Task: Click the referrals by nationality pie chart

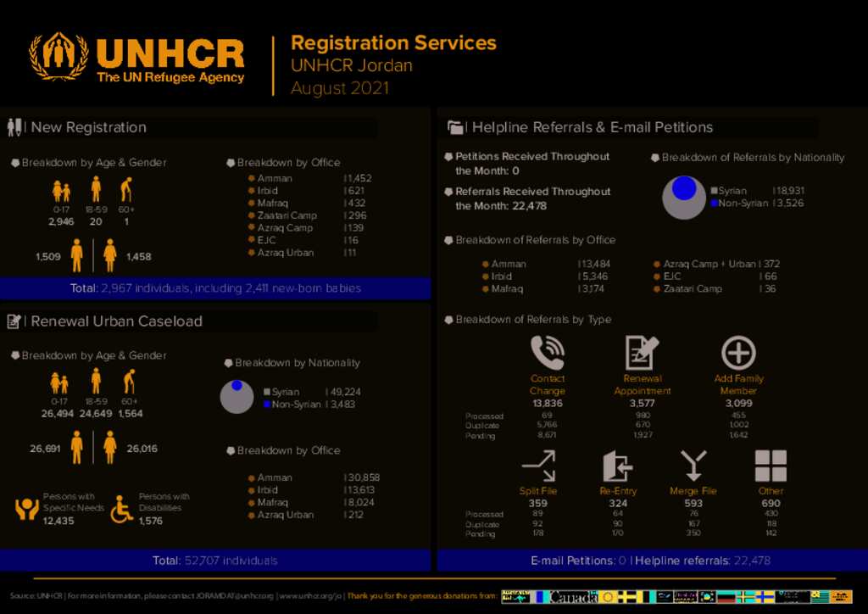Action: point(684,197)
